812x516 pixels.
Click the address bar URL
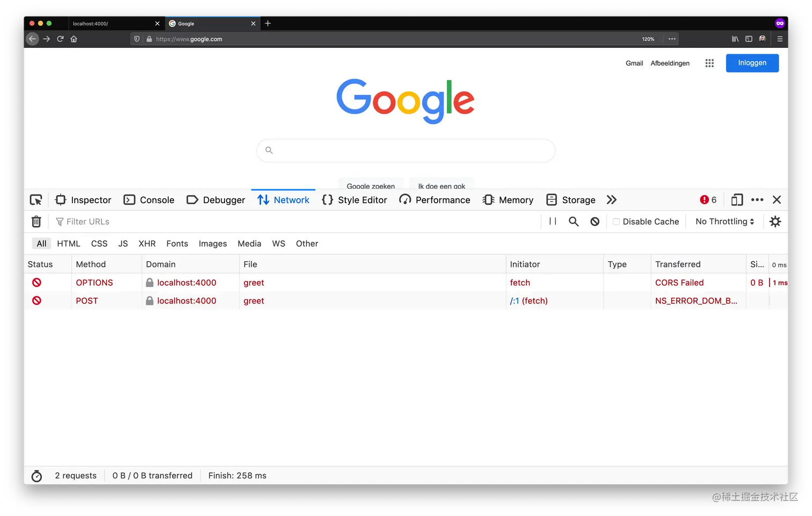point(189,39)
